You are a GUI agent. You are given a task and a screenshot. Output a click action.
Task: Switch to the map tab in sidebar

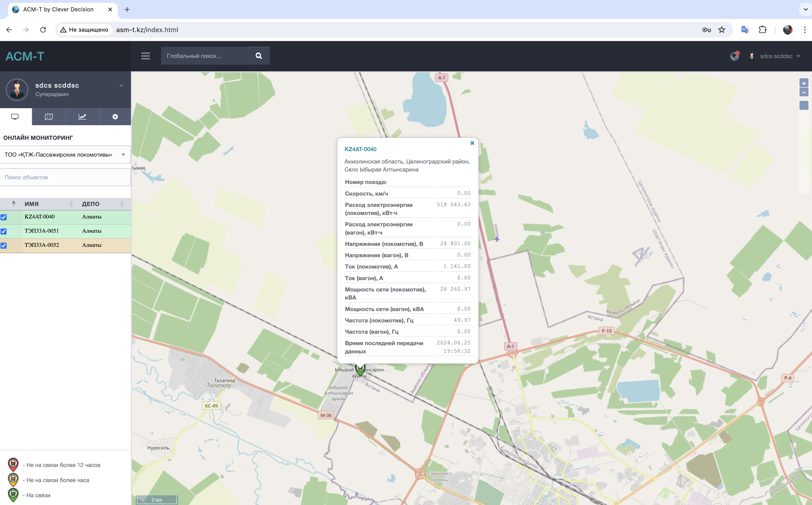[49, 116]
